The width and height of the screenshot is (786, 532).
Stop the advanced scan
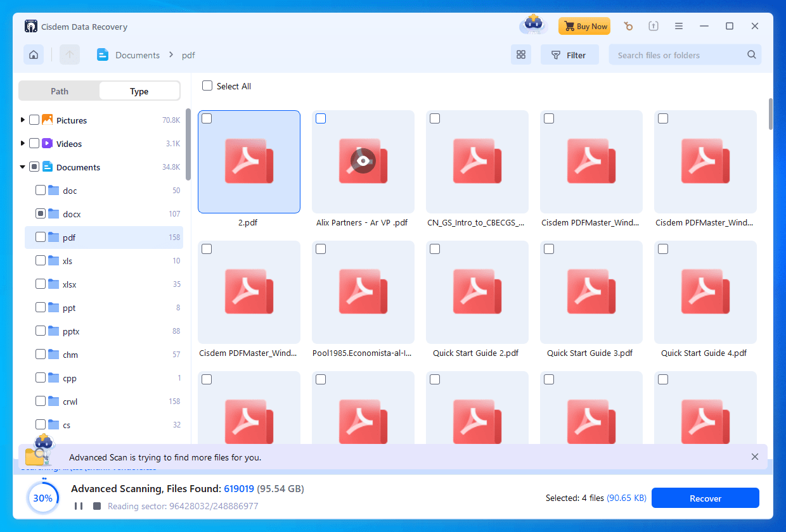click(x=97, y=506)
